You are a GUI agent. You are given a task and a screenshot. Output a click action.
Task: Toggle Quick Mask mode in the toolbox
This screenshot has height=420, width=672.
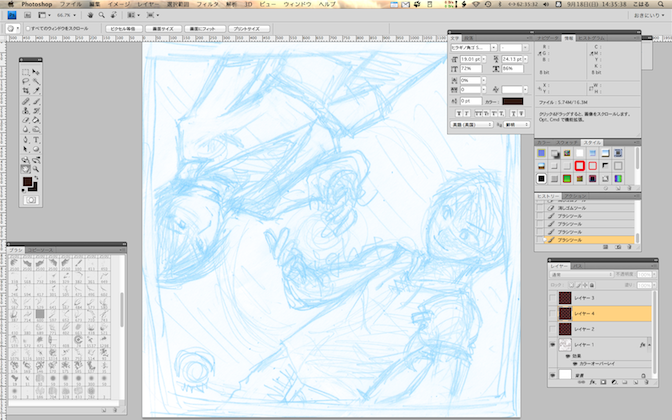click(x=31, y=200)
